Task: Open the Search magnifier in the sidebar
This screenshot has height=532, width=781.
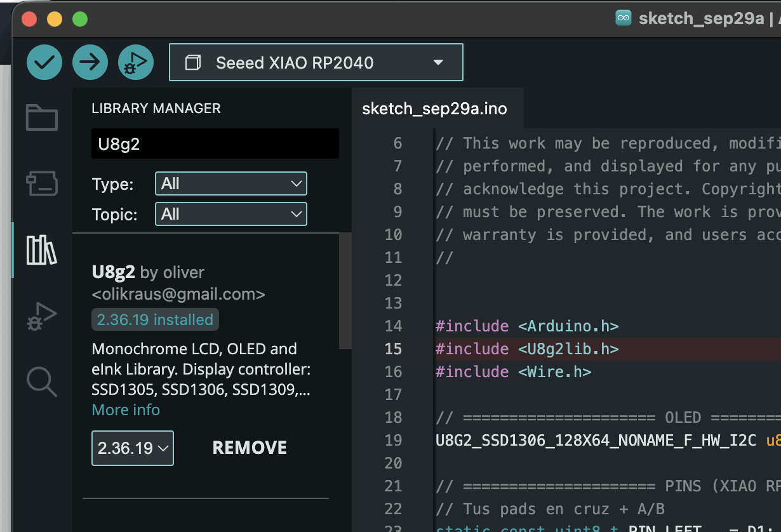Action: tap(42, 382)
